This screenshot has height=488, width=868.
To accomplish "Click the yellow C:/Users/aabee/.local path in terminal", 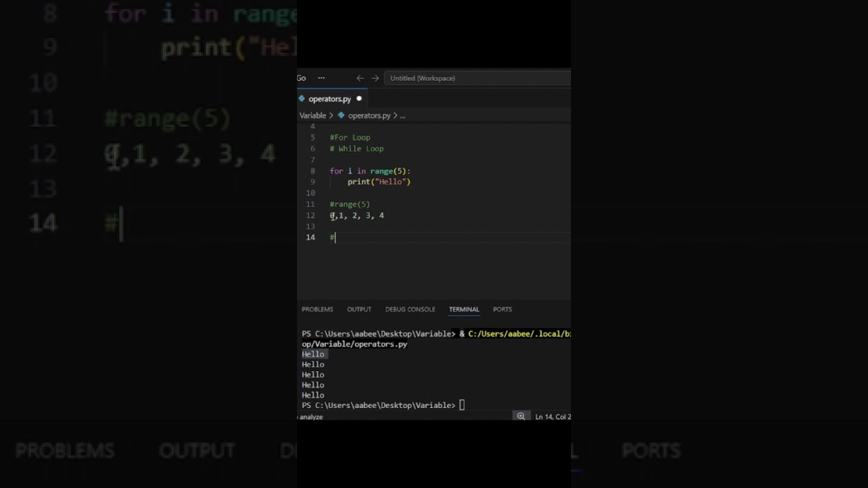I will coord(519,334).
